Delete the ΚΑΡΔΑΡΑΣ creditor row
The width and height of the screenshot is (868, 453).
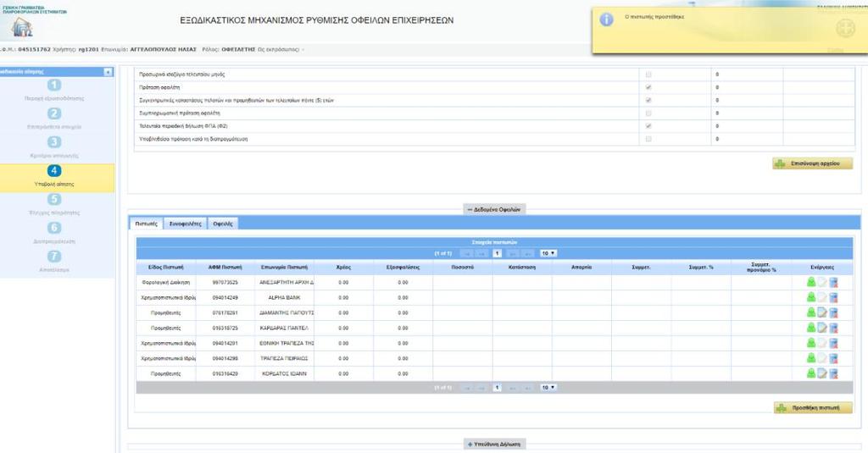point(834,328)
